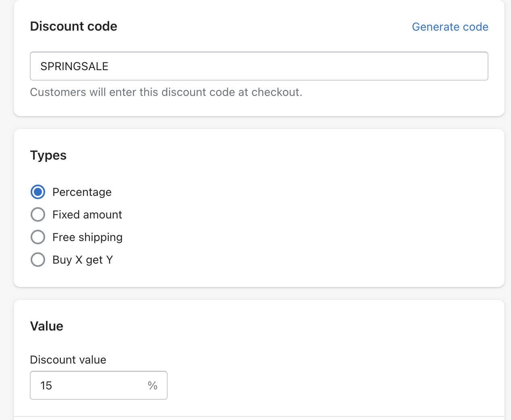Screen dimensions: 511x420
Task: Click the Generate code link
Action: [450, 27]
